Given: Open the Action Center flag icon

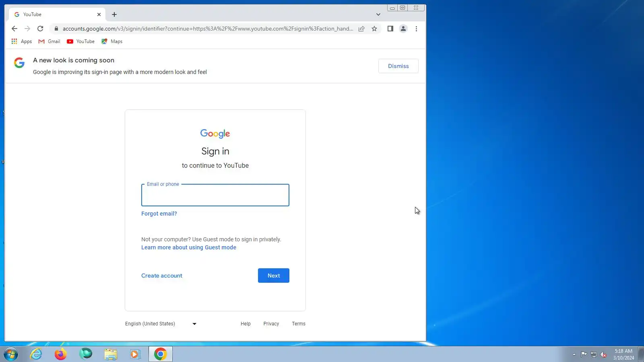Looking at the screenshot, I should click(584, 354).
